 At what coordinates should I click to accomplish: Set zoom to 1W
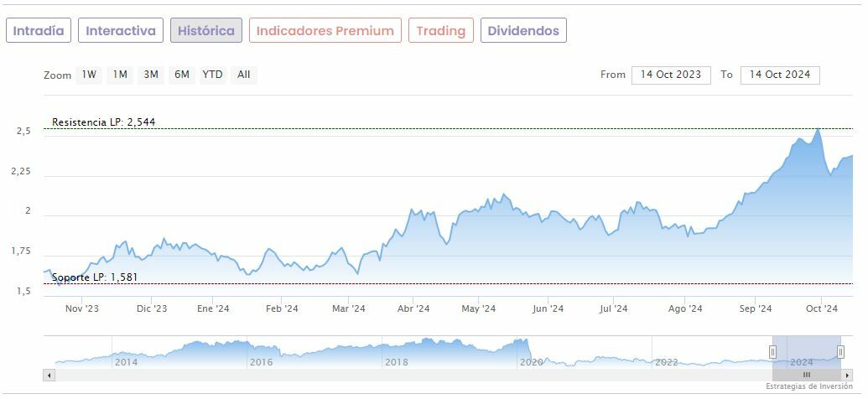[x=89, y=75]
